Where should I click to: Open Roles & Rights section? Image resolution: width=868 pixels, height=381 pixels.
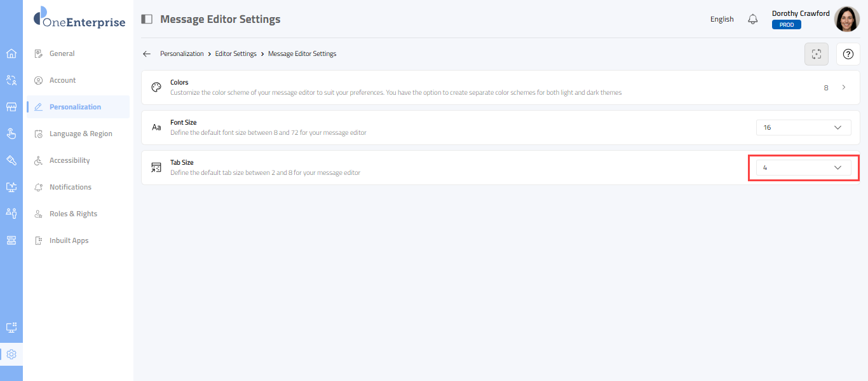coord(73,214)
